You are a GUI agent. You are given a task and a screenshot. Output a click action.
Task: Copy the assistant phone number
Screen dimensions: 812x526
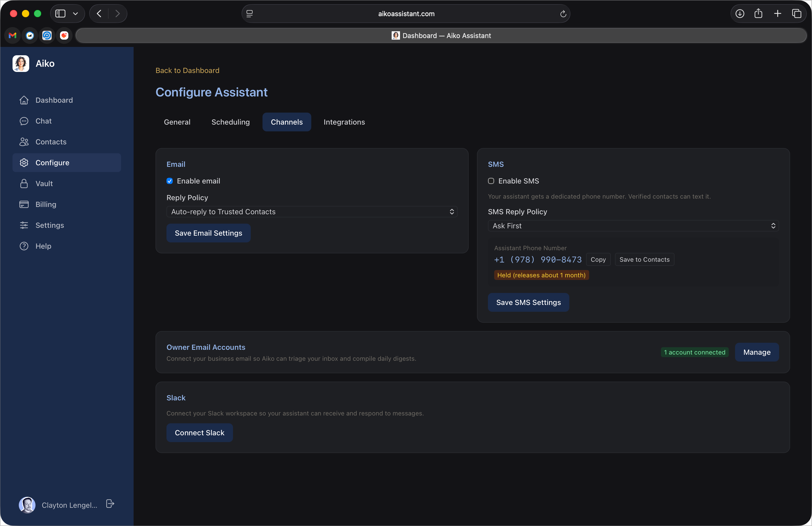598,259
